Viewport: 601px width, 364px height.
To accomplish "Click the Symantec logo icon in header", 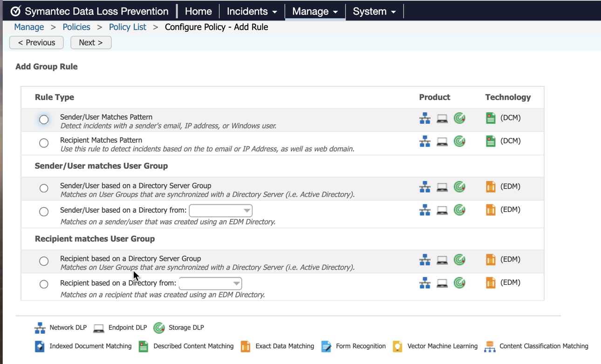I will (x=16, y=11).
